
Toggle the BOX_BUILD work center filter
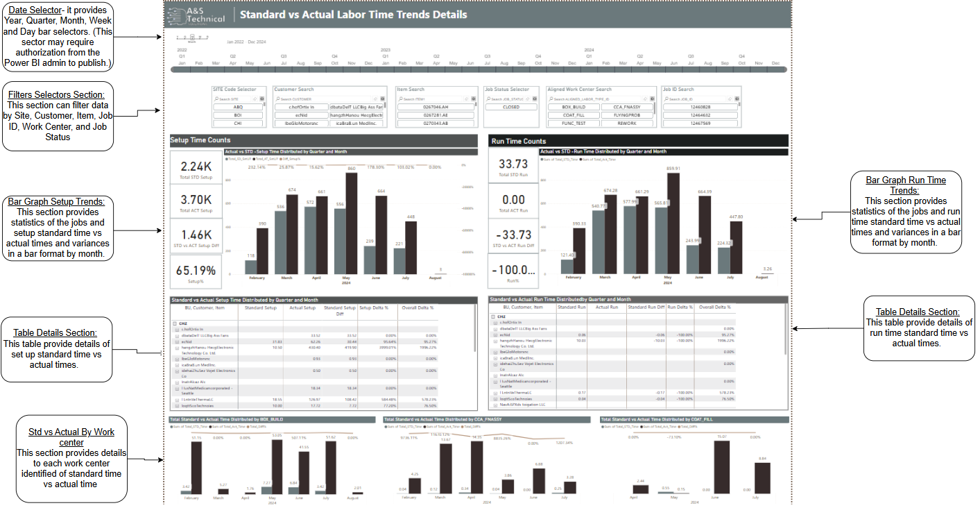(x=575, y=107)
